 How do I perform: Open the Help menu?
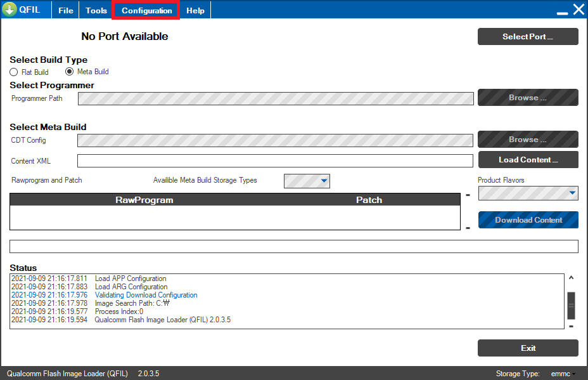pos(195,11)
